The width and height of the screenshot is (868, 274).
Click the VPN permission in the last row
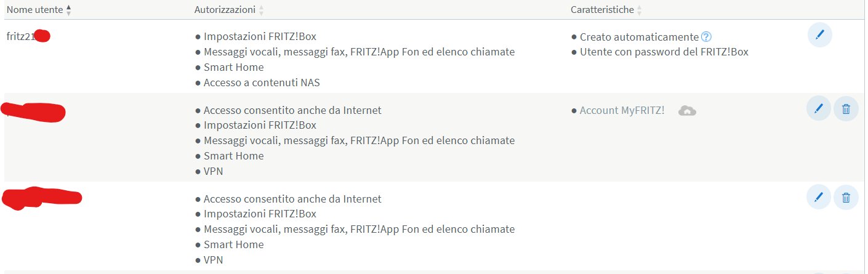coord(213,260)
